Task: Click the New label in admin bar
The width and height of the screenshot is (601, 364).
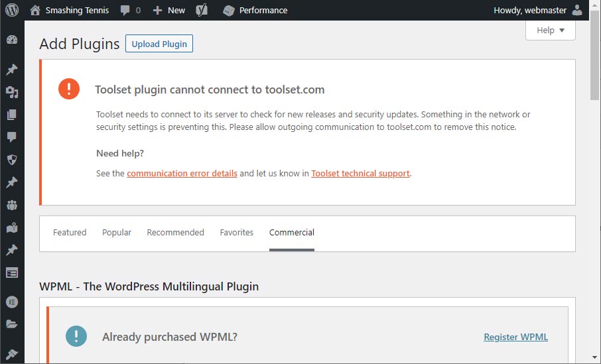Action: pos(176,11)
